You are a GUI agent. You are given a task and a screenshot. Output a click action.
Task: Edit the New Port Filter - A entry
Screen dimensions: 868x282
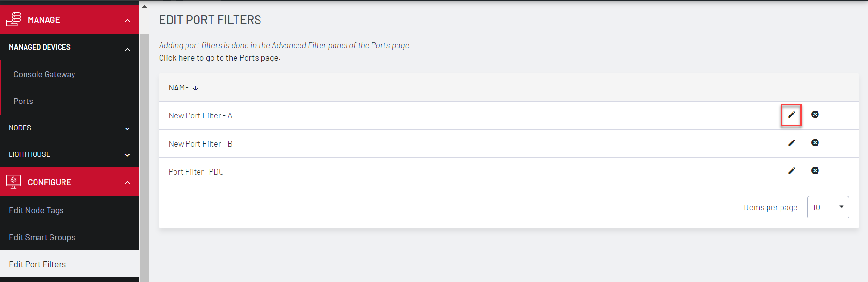point(791,115)
